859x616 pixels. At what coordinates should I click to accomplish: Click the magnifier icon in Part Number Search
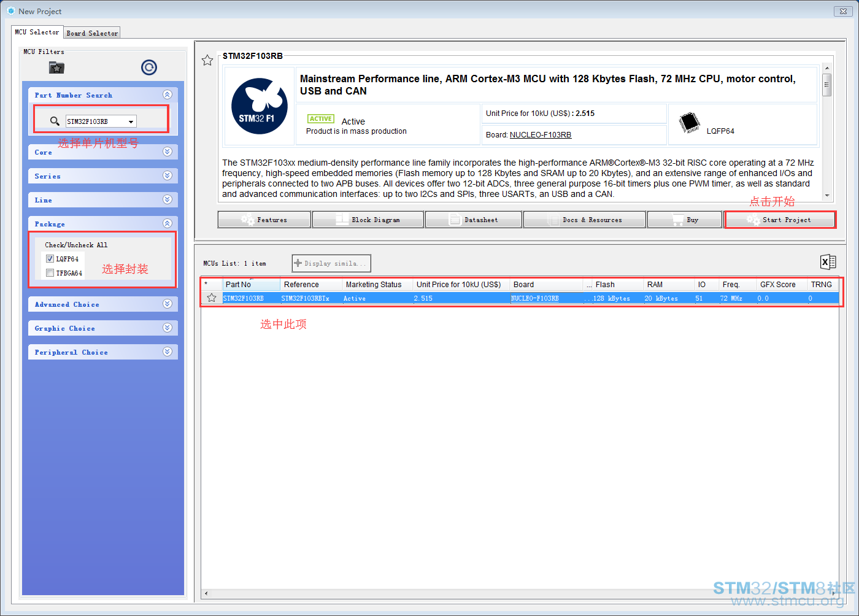click(x=55, y=121)
